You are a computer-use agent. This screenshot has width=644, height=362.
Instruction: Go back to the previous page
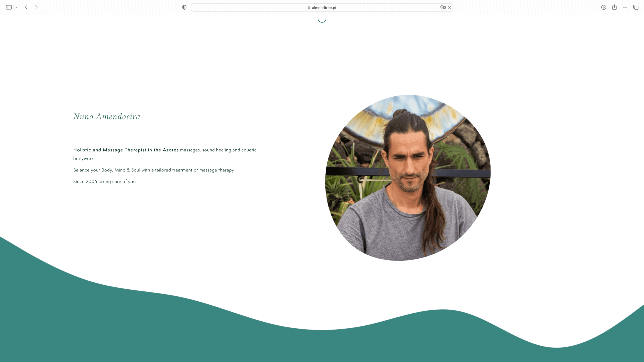[26, 7]
